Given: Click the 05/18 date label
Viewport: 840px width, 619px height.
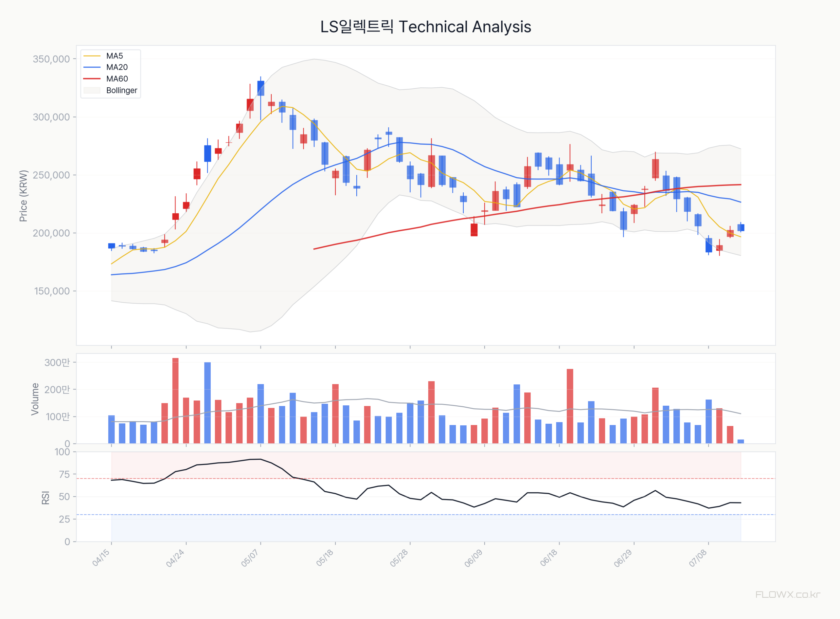Looking at the screenshot, I should [325, 558].
